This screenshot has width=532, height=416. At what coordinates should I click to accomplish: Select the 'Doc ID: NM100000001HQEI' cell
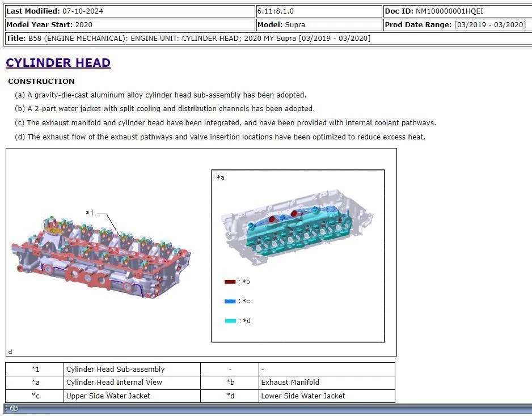[x=458, y=11]
